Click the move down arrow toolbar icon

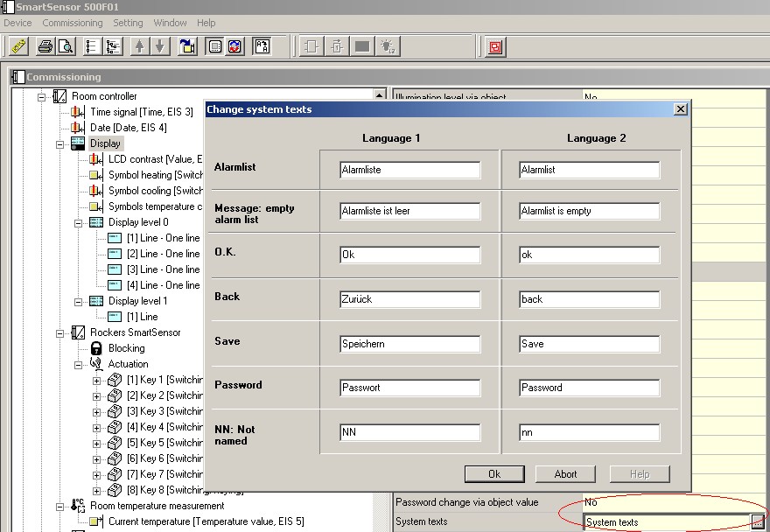coord(159,46)
